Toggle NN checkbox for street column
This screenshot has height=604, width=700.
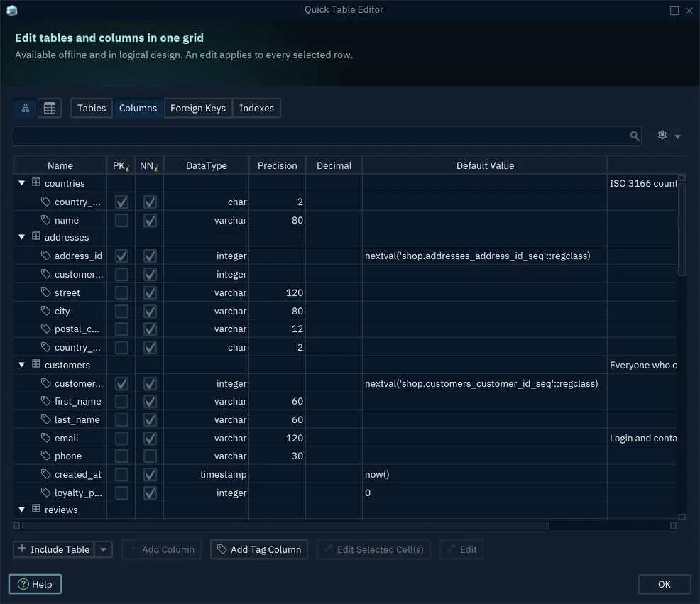coord(150,293)
